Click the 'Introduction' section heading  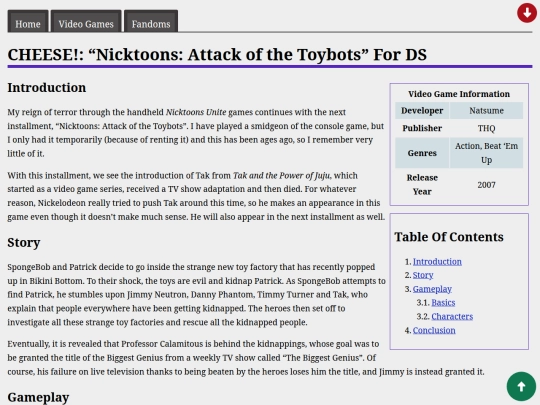coord(47,87)
